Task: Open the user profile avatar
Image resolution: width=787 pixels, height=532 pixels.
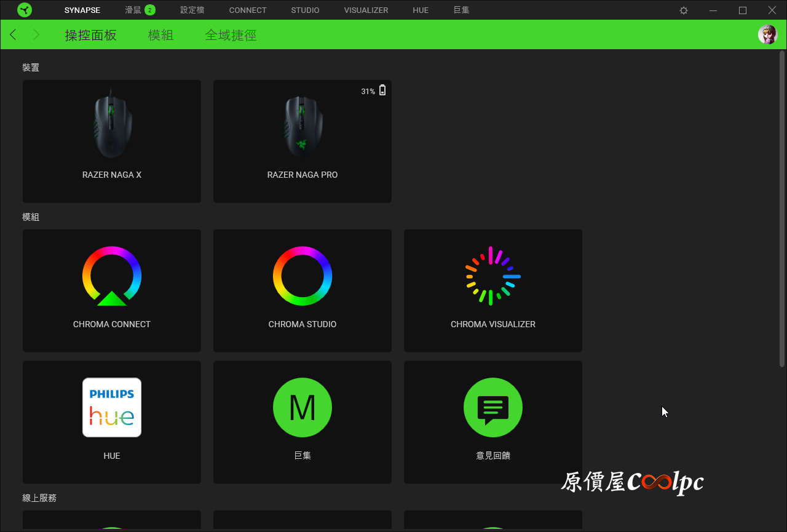Action: tap(768, 34)
